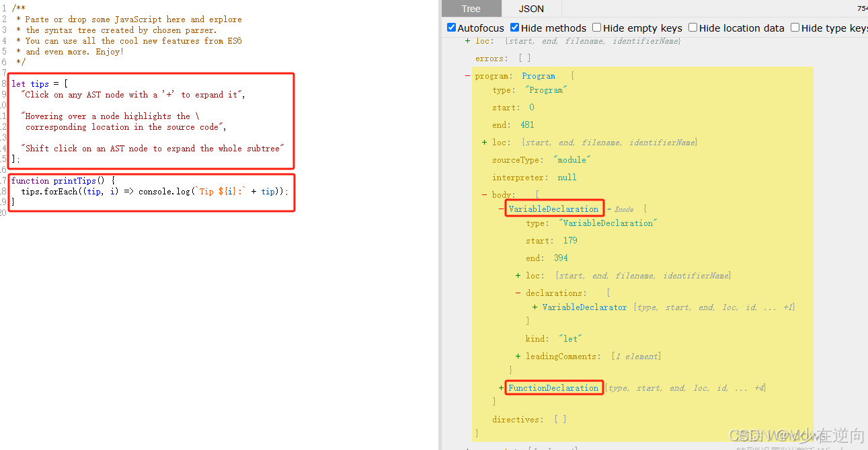This screenshot has height=450, width=868.
Task: Expand the leadingComments node
Action: point(517,356)
